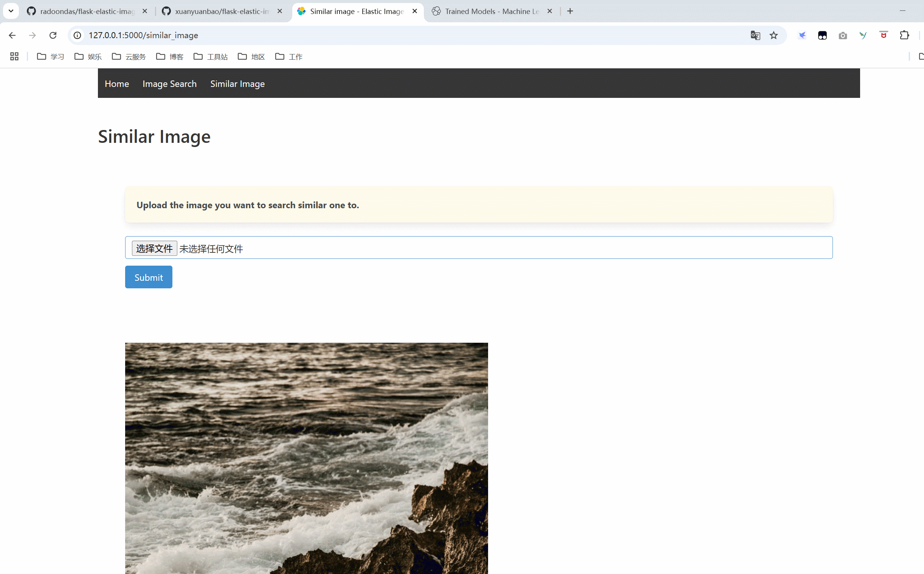
Task: Go to Image Search in the navbar
Action: pos(169,84)
